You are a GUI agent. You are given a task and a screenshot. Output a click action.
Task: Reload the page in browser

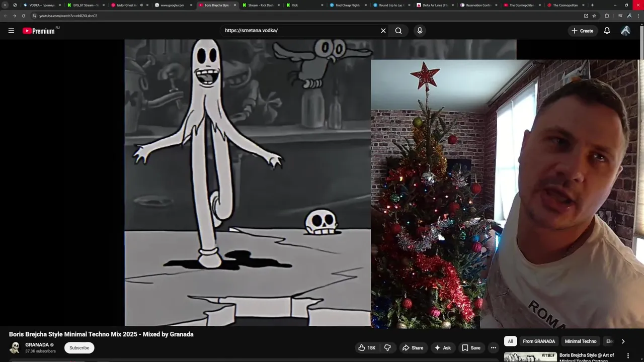coord(23,16)
